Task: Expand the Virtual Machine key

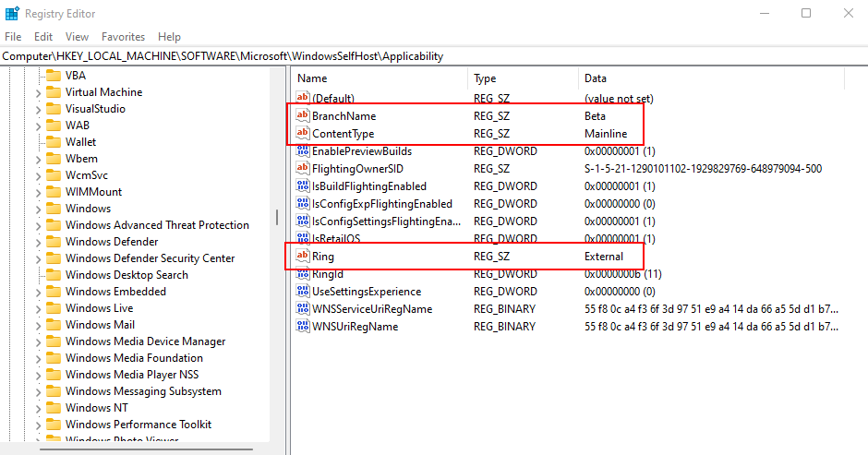Action: click(x=38, y=93)
